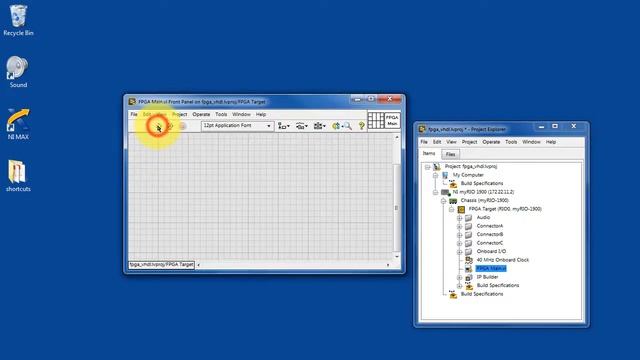This screenshot has height=360, width=640.
Task: Select FPGA Main.vi in project tree
Action: coord(491,268)
